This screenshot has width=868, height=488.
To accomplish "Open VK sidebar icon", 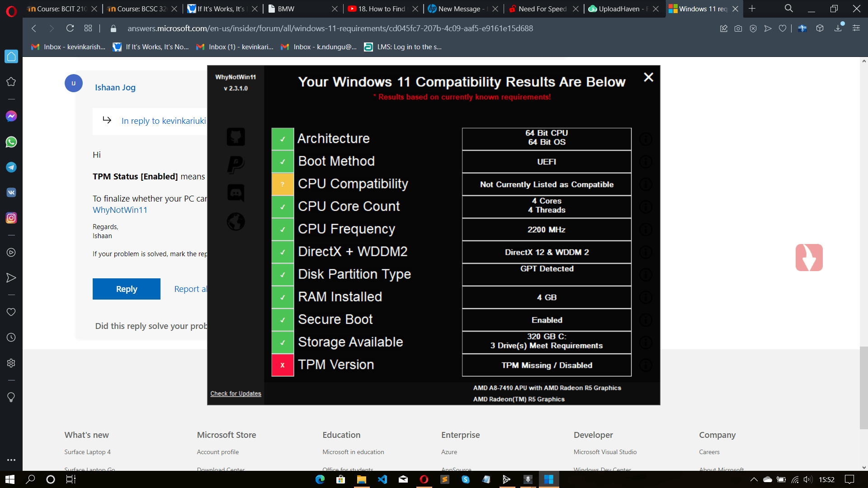I will click(x=11, y=192).
